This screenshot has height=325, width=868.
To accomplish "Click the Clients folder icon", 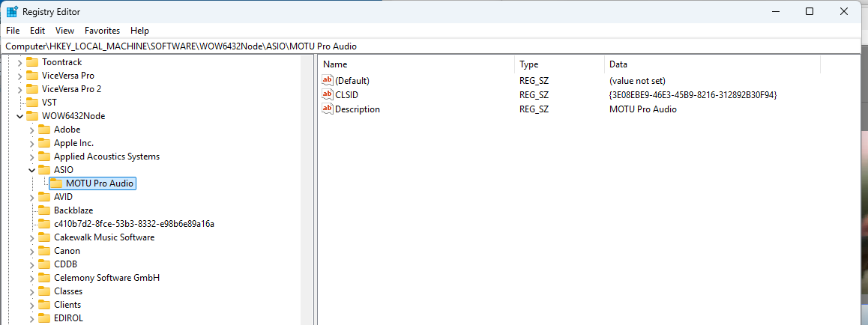I will [x=44, y=305].
